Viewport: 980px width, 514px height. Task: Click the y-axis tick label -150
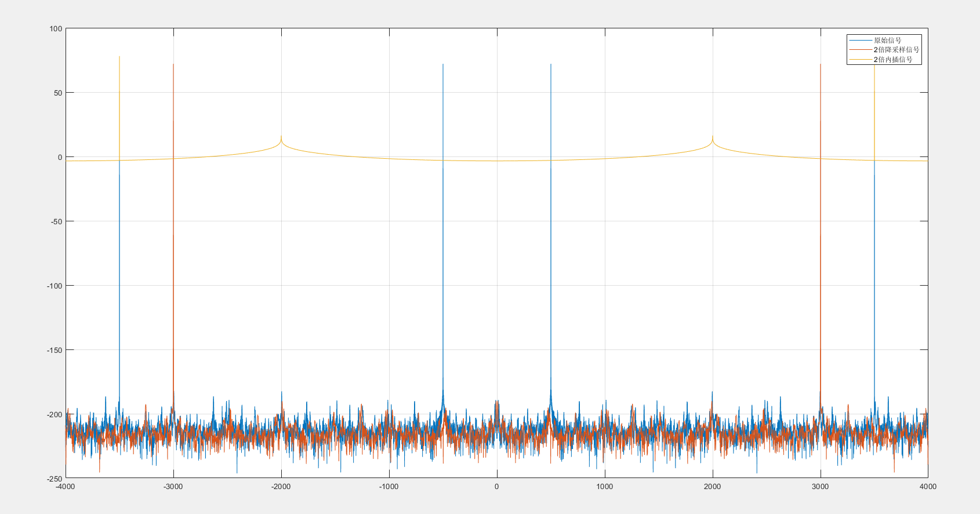[x=55, y=350]
